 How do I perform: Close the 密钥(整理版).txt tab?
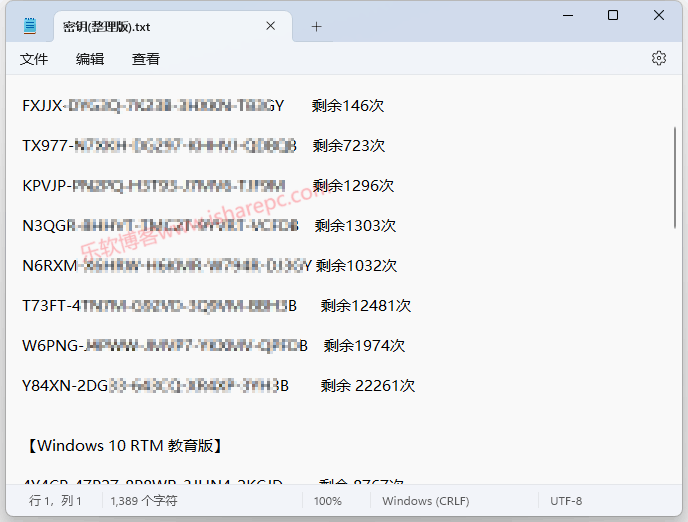[x=271, y=26]
